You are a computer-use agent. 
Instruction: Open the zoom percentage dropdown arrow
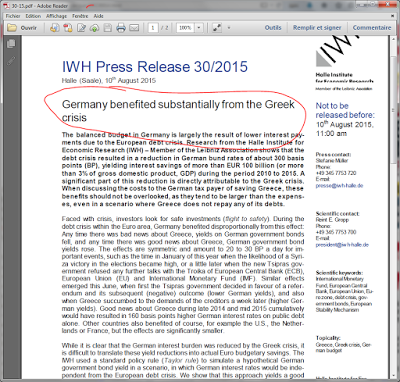[199, 28]
